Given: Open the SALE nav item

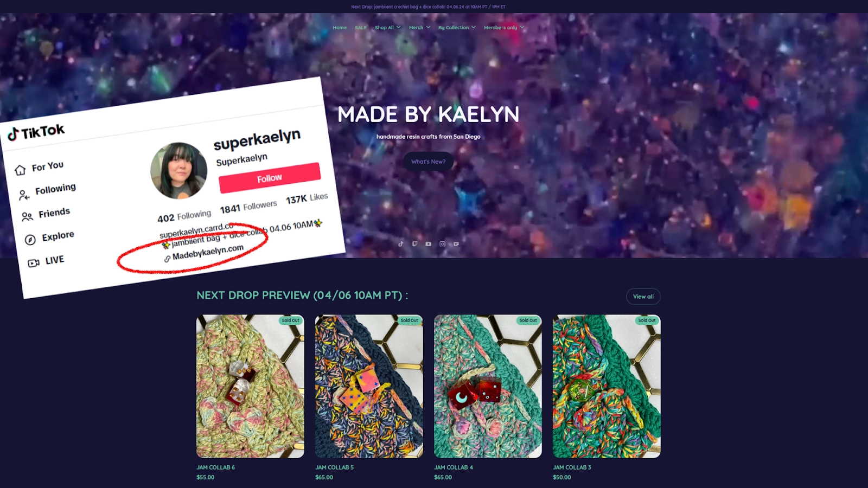Looking at the screenshot, I should coord(361,28).
